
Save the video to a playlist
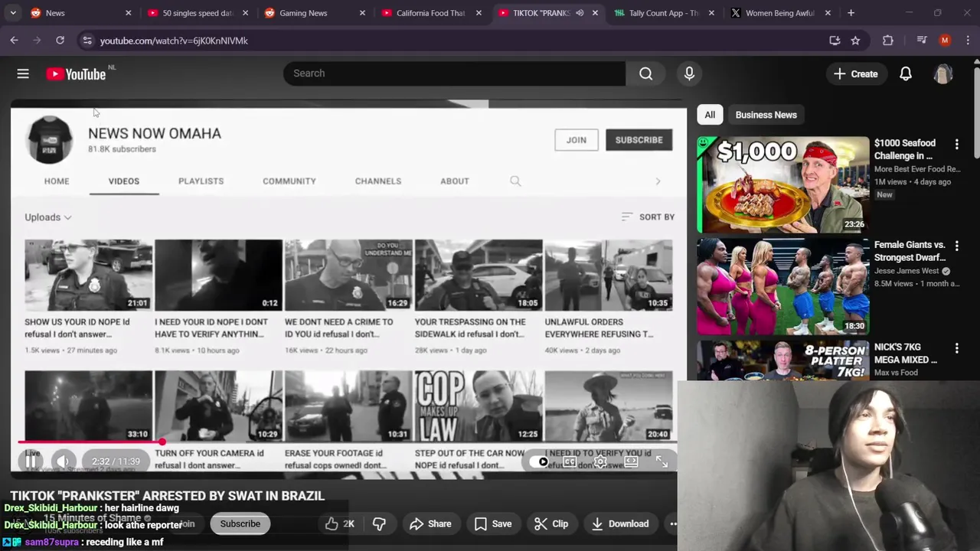pyautogui.click(x=492, y=523)
